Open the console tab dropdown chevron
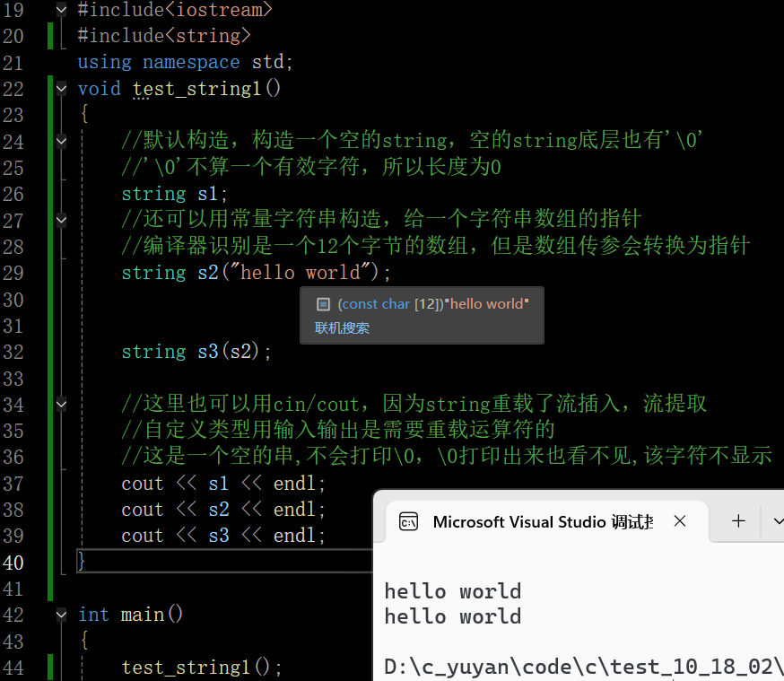The image size is (784, 681). click(778, 521)
